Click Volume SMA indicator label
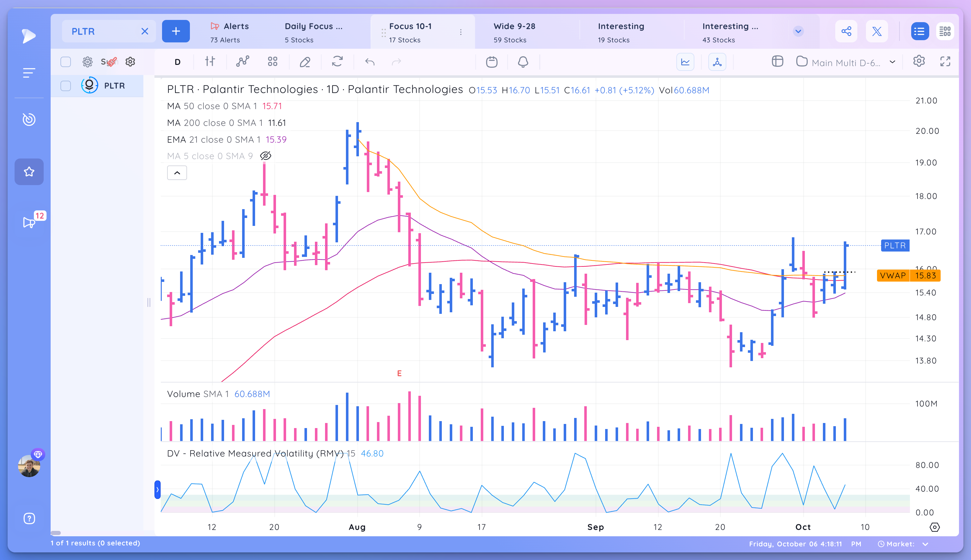The height and width of the screenshot is (560, 971). click(x=198, y=394)
